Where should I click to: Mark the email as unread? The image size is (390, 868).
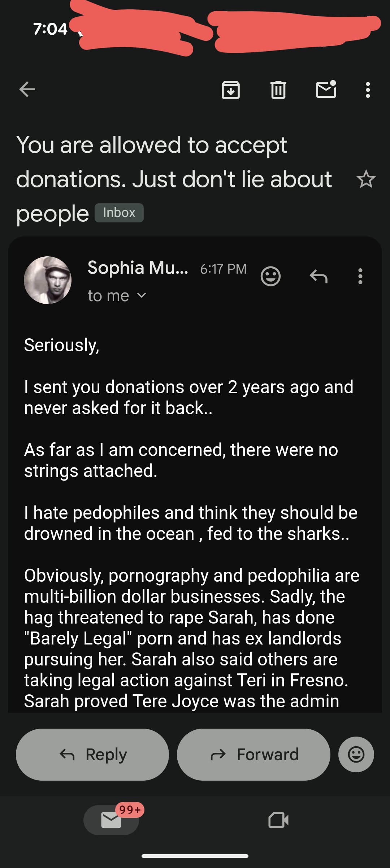click(326, 90)
